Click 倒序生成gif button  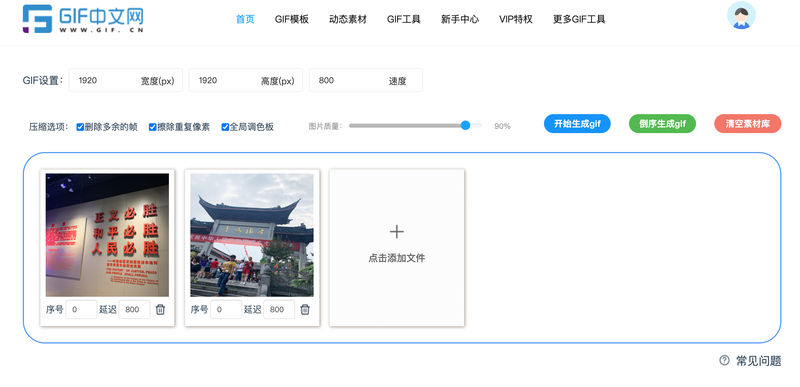[x=662, y=124]
